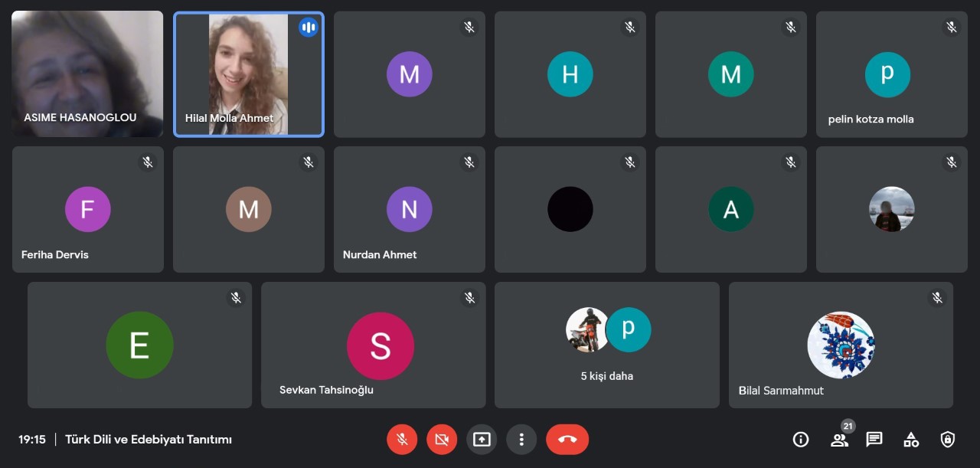Screen dimensions: 980x468
Task: Click the muted mic on black avatar tile
Action: tap(630, 162)
